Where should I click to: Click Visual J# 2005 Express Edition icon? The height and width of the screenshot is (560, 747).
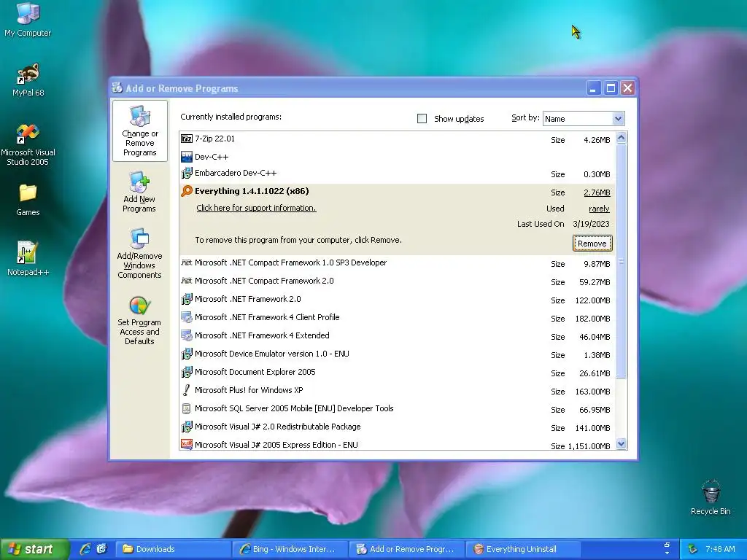click(x=186, y=444)
